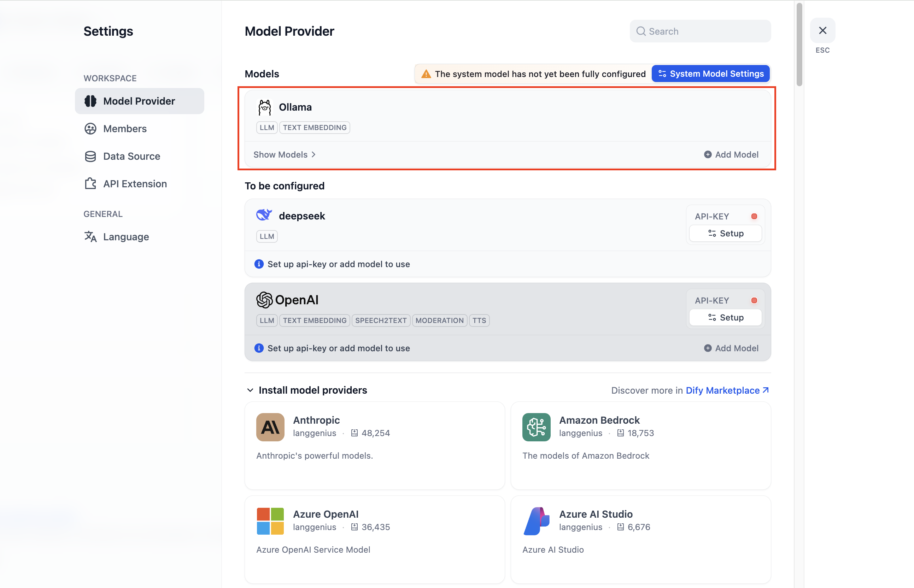Click Setup for OpenAI API key
Image resolution: width=914 pixels, height=588 pixels.
725,317
